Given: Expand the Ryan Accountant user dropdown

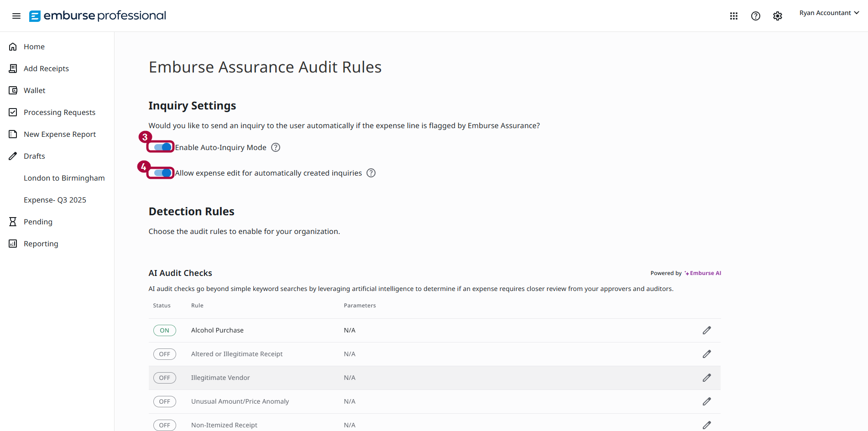Looking at the screenshot, I should (829, 13).
